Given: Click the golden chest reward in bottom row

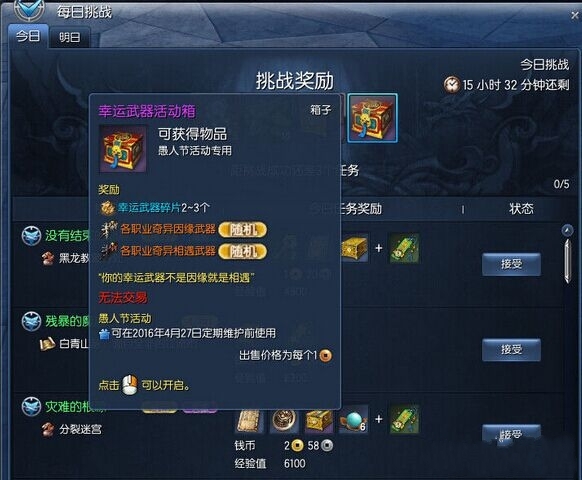Looking at the screenshot, I should [x=318, y=421].
